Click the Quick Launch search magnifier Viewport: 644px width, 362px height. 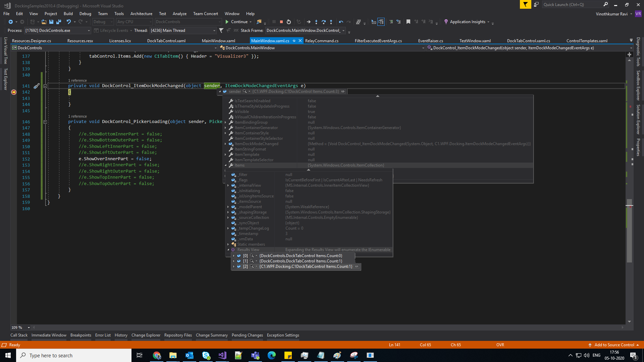605,4
